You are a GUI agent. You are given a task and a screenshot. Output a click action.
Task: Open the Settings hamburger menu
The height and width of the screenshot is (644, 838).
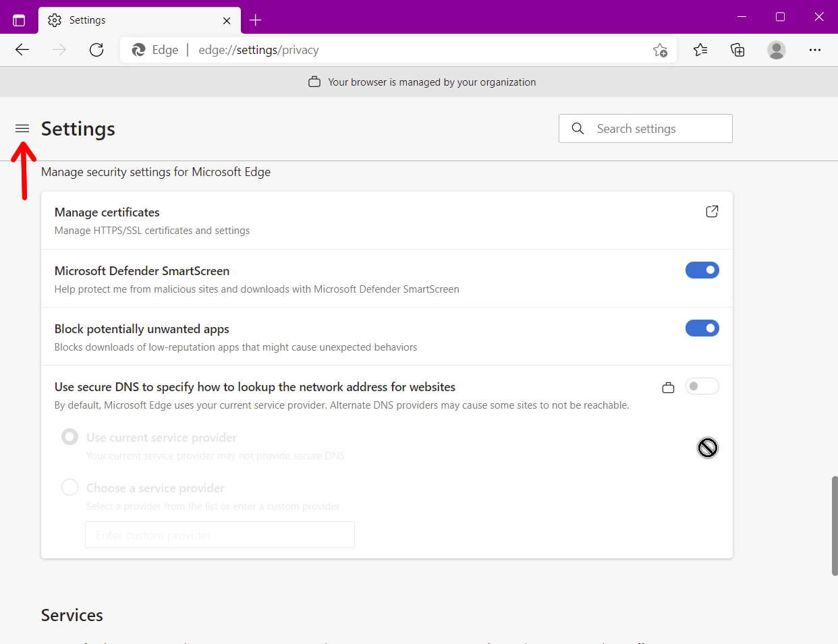pos(22,128)
